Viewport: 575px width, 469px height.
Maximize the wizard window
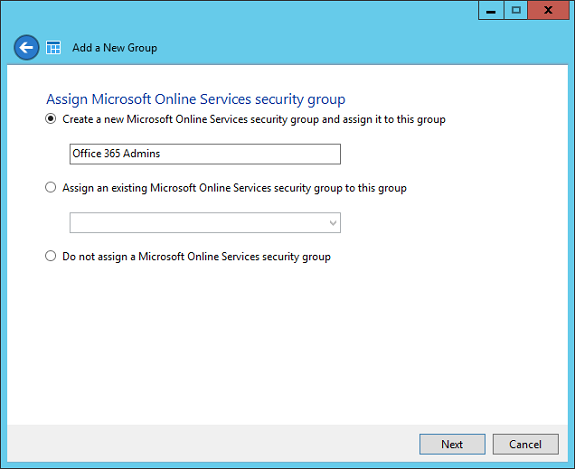pos(516,10)
